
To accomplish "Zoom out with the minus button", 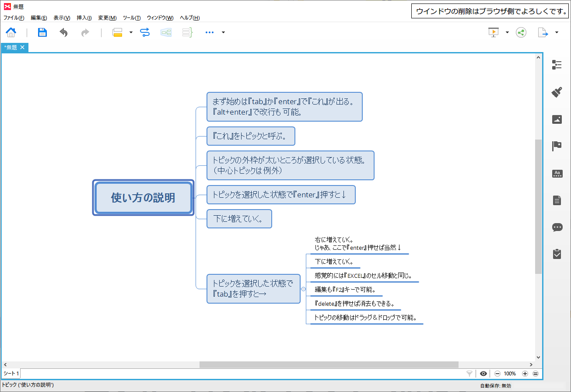I will pyautogui.click(x=497, y=374).
